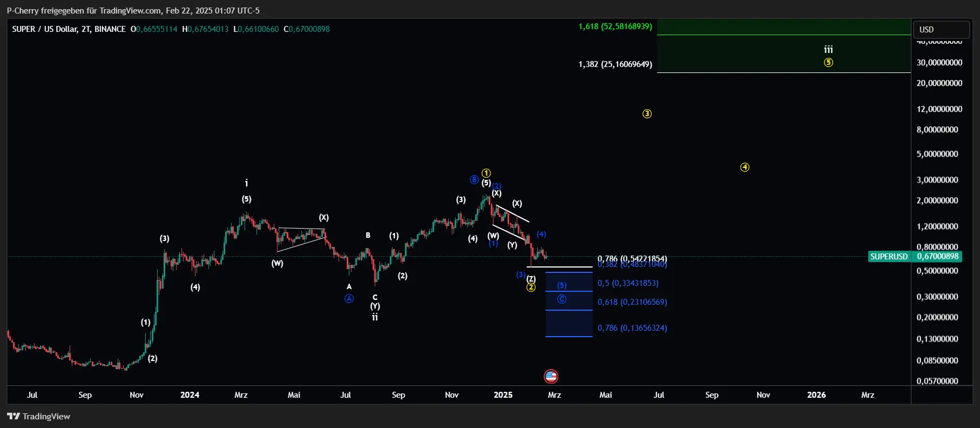Click the current price label 0,67000898
Image resolution: width=980 pixels, height=428 pixels.
938,257
